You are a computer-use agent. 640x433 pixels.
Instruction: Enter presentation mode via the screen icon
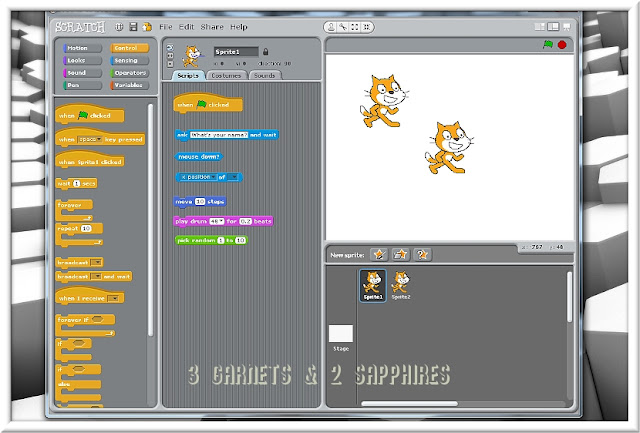(x=567, y=27)
